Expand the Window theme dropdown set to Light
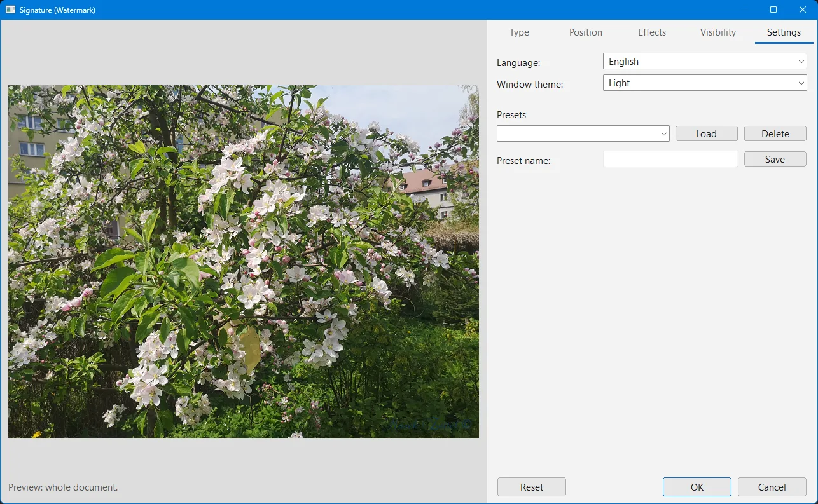 705,83
